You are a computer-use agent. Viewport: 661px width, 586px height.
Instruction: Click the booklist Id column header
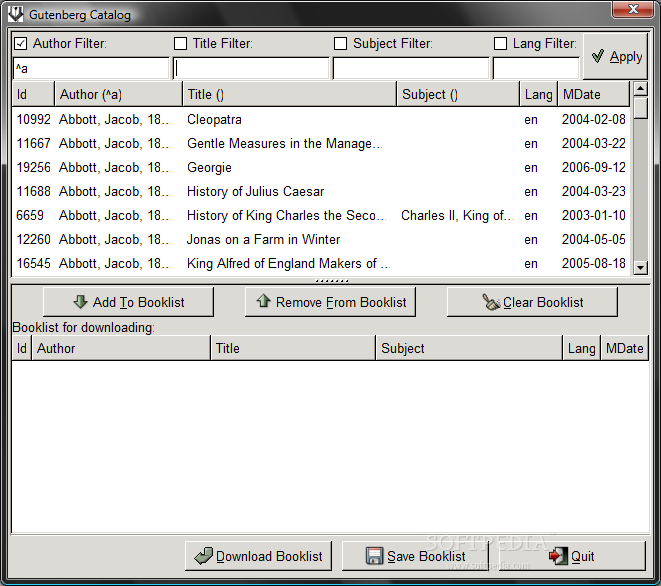click(x=21, y=348)
